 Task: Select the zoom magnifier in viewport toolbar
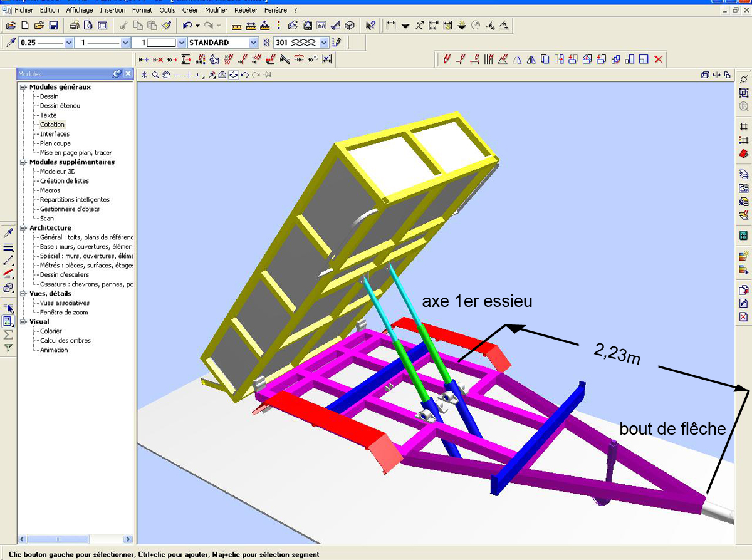155,75
